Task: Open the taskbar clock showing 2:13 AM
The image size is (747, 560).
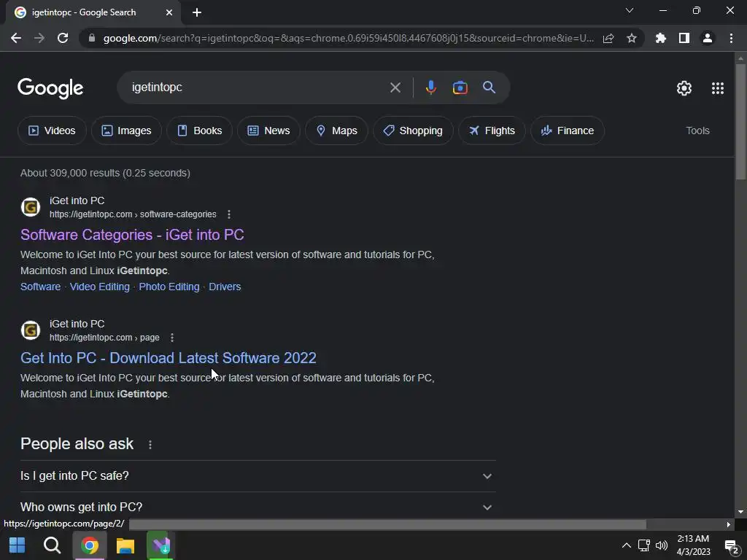Action: [x=693, y=545]
